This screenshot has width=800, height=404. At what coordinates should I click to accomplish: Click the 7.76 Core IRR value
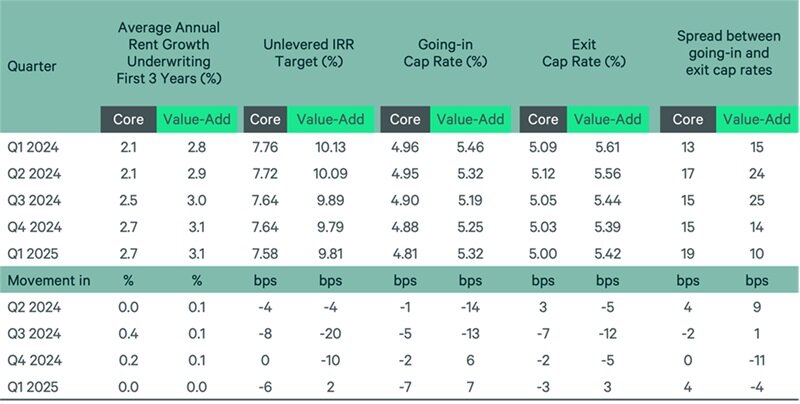point(264,147)
